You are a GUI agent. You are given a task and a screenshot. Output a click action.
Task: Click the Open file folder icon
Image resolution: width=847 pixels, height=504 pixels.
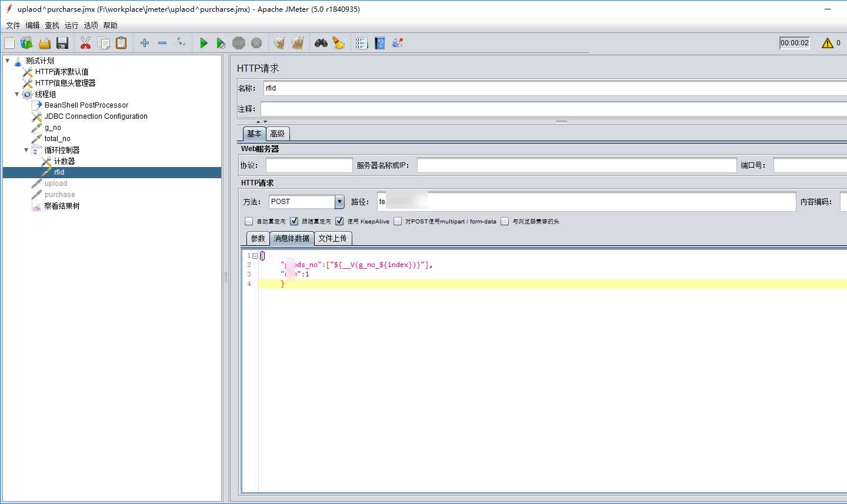click(45, 43)
